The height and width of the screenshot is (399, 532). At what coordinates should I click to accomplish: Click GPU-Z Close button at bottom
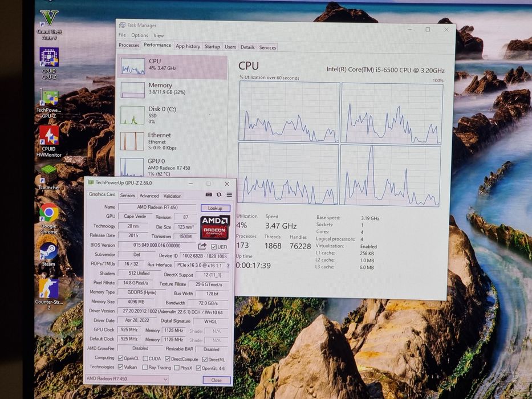pos(217,380)
